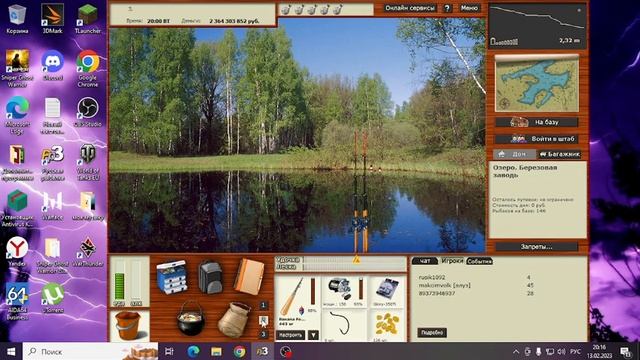This screenshot has width=640, height=360.
Task: Open Task View on the taskbar
Action: (169, 351)
